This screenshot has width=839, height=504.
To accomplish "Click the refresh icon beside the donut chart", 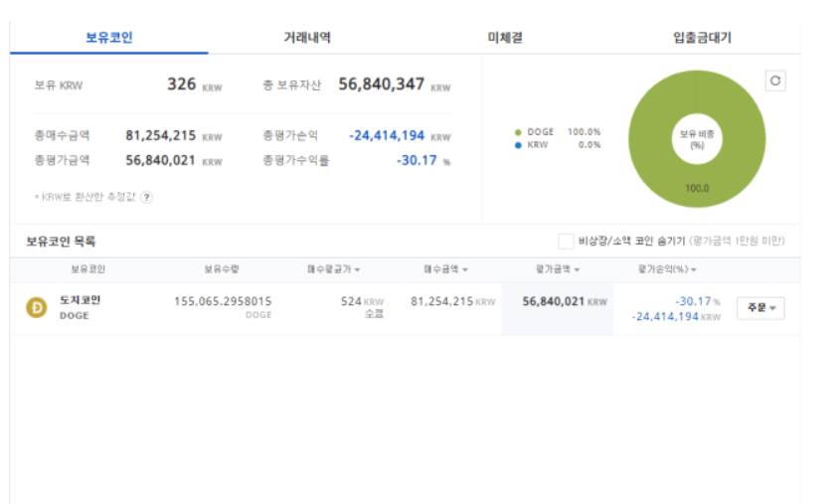I will click(x=775, y=82).
